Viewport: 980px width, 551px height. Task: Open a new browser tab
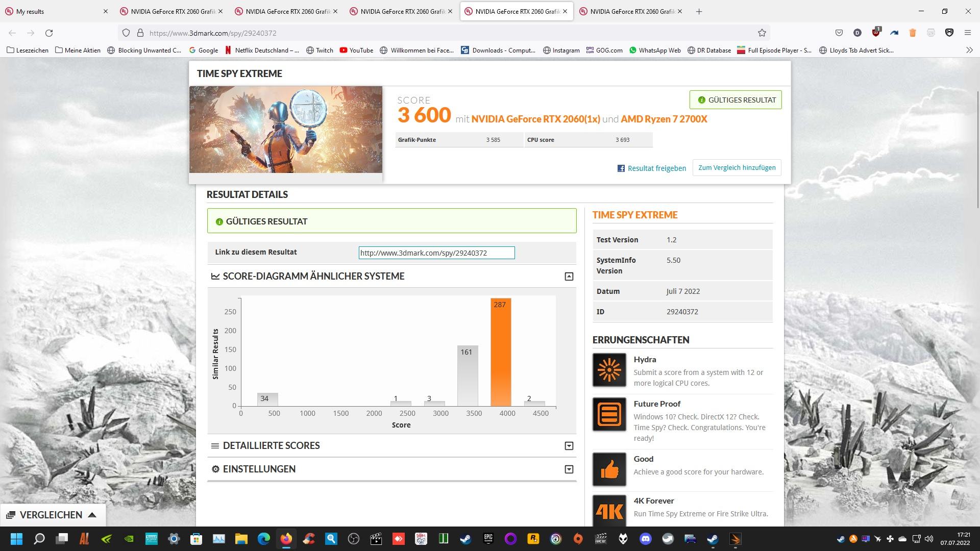[x=699, y=11]
